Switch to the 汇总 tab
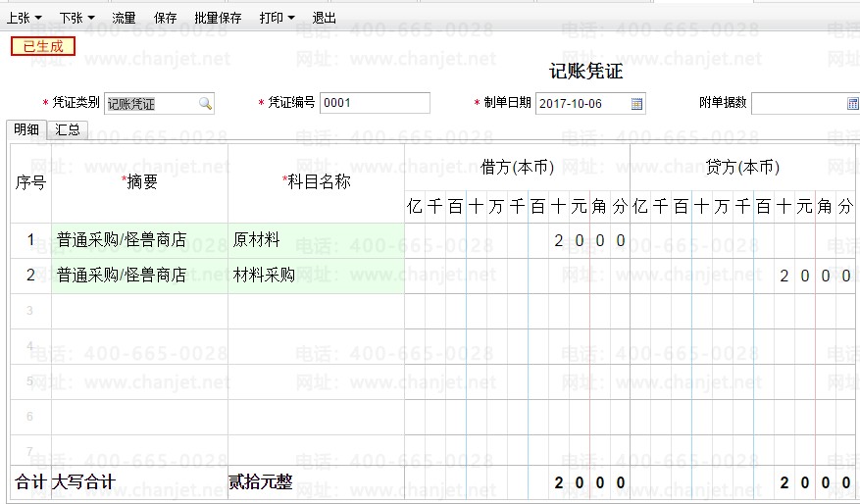 [68, 129]
